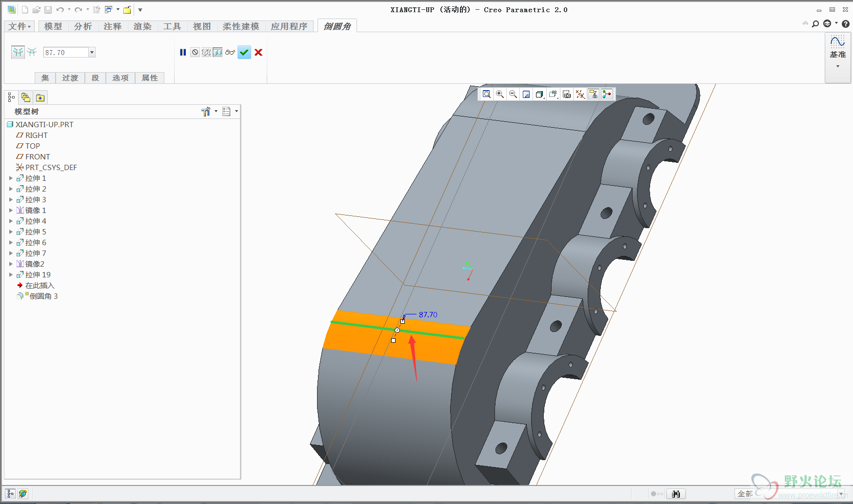853x504 pixels.
Task: Open the 选项 panel tab
Action: click(120, 78)
